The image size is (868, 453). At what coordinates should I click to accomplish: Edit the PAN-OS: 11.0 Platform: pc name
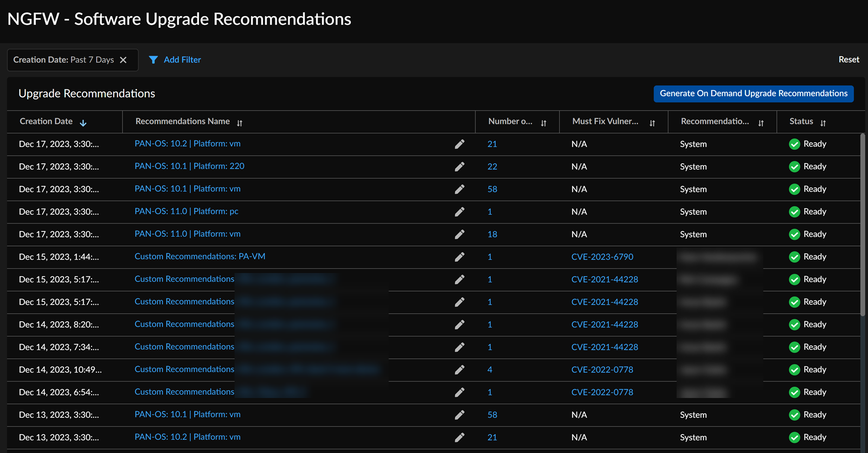click(459, 212)
